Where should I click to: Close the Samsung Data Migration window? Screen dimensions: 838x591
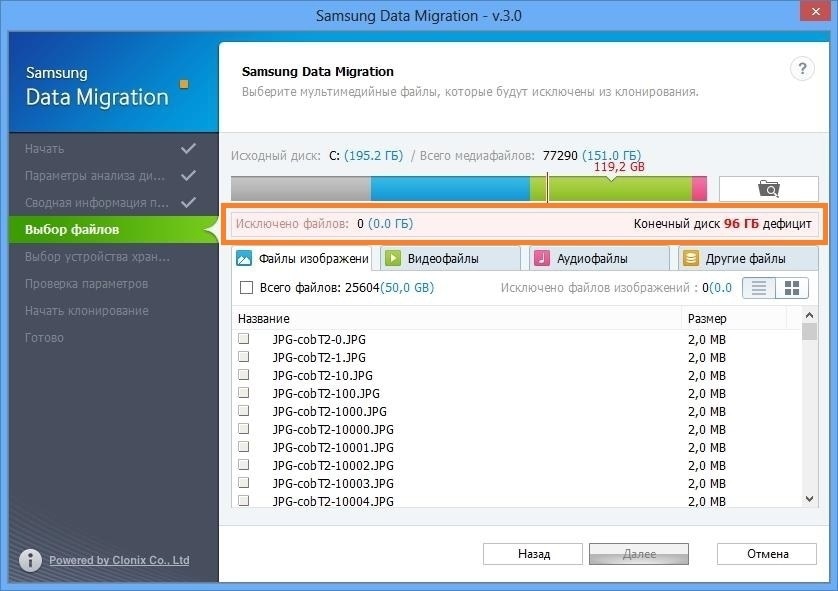pos(816,11)
